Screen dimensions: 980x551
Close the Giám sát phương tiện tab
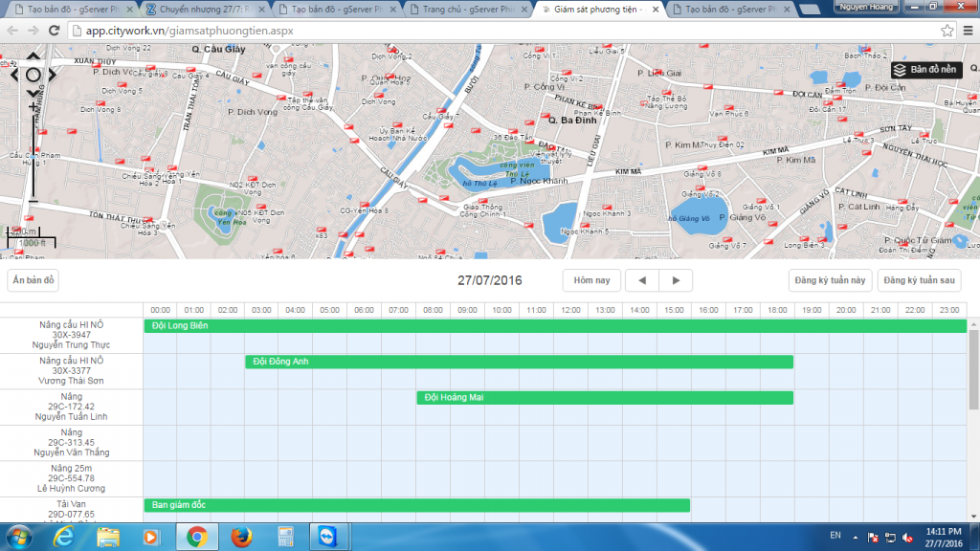(x=655, y=10)
